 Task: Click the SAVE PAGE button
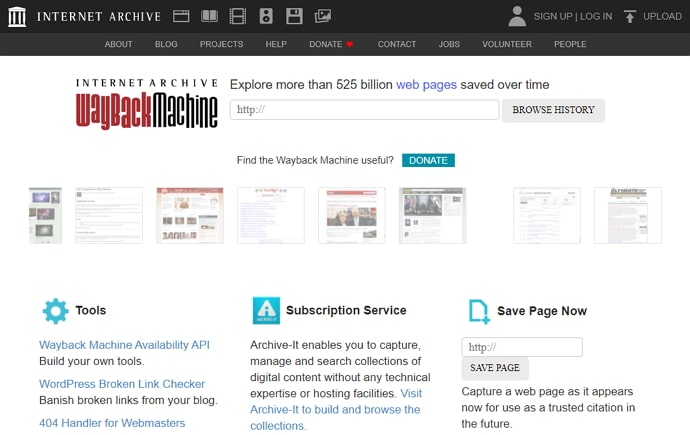point(495,368)
